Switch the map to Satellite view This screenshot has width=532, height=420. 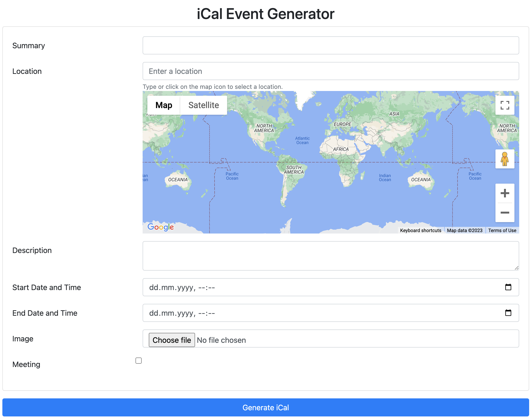(x=204, y=105)
